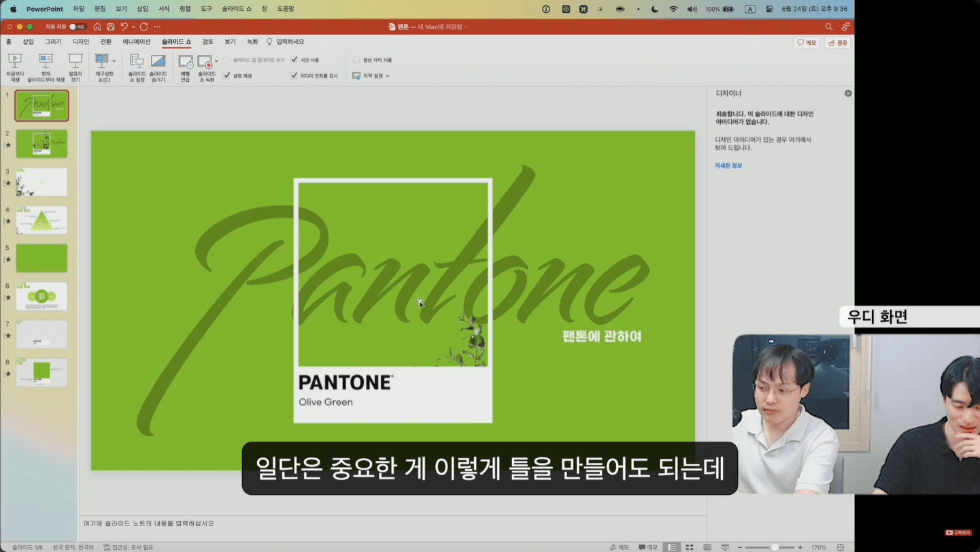980x552 pixels.
Task: Open the 파일 menu in menu bar
Action: 79,9
